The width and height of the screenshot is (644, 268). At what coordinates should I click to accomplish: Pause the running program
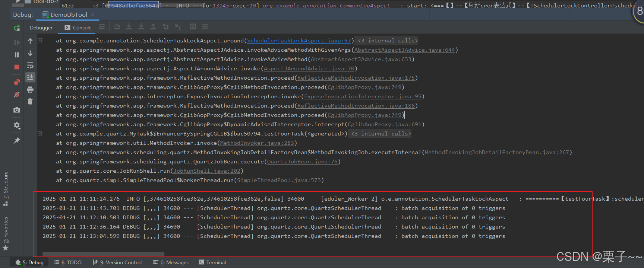[x=17, y=55]
